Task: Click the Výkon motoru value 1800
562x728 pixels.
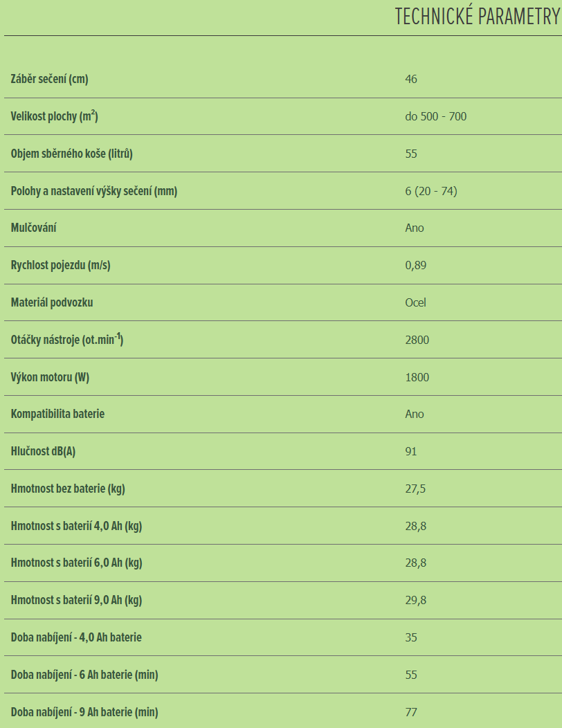Action: pos(417,377)
